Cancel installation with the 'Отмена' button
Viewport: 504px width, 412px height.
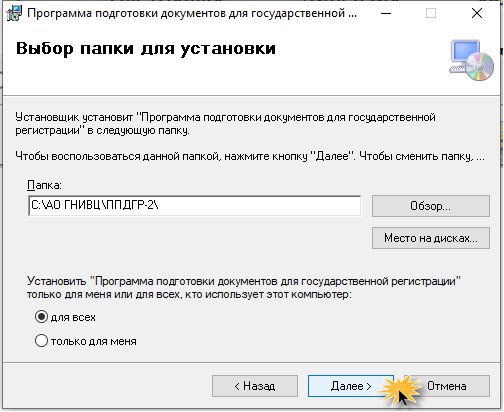click(x=447, y=386)
